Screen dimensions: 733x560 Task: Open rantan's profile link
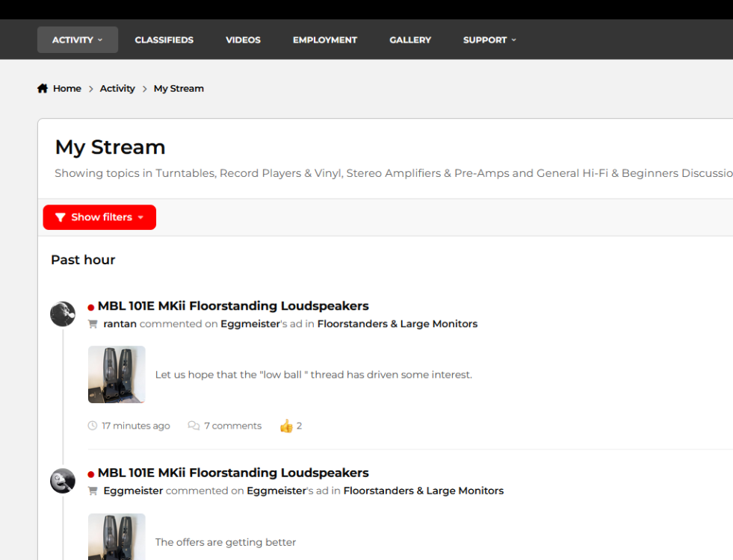120,324
